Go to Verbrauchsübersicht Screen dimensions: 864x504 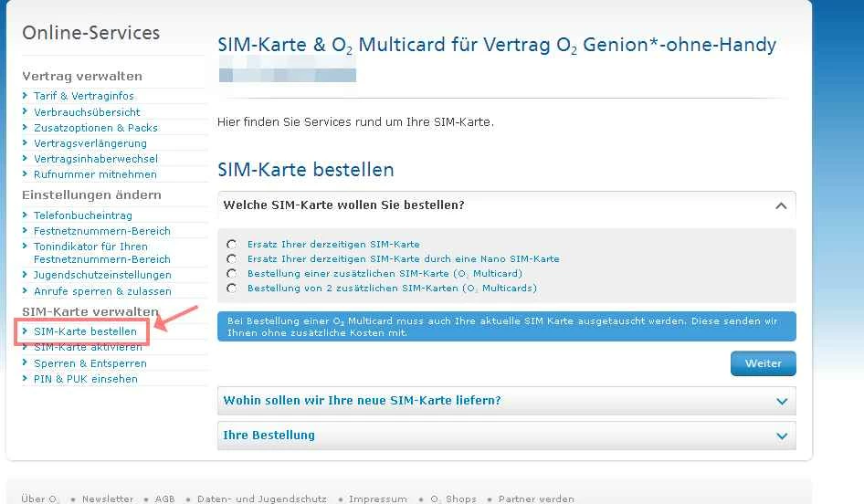tap(87, 111)
